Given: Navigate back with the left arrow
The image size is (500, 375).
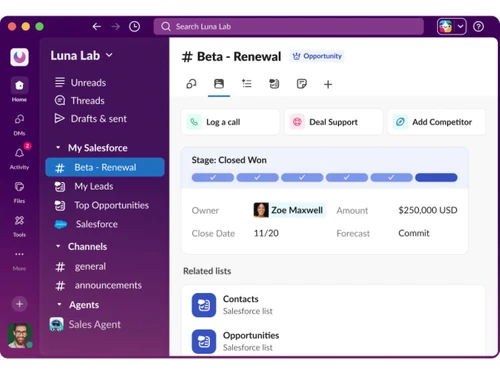Looking at the screenshot, I should pos(96,27).
